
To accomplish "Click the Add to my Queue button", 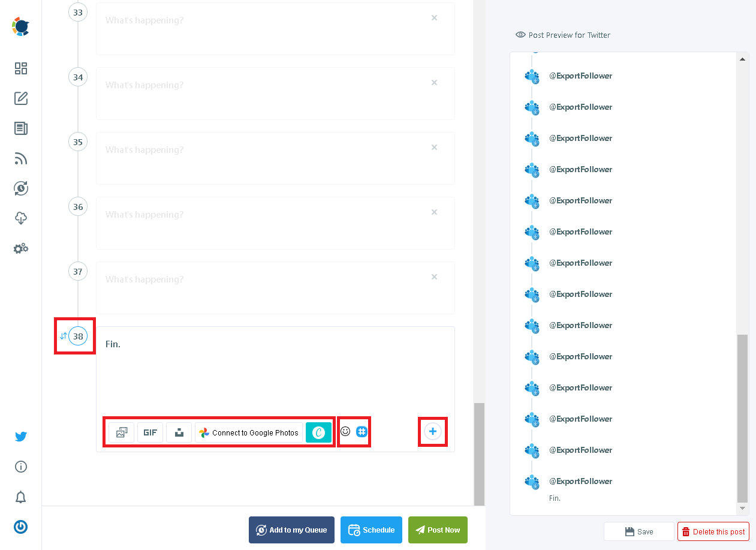I will coord(291,530).
